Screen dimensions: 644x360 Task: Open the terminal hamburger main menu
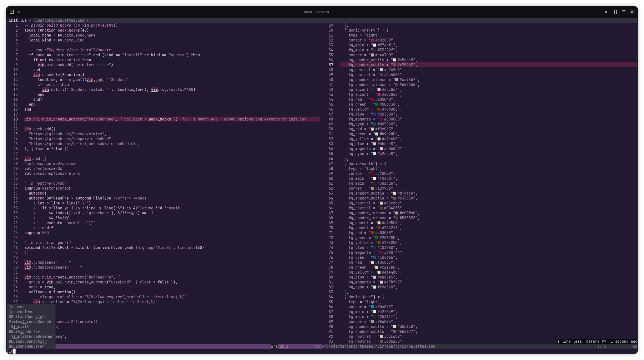click(x=624, y=12)
